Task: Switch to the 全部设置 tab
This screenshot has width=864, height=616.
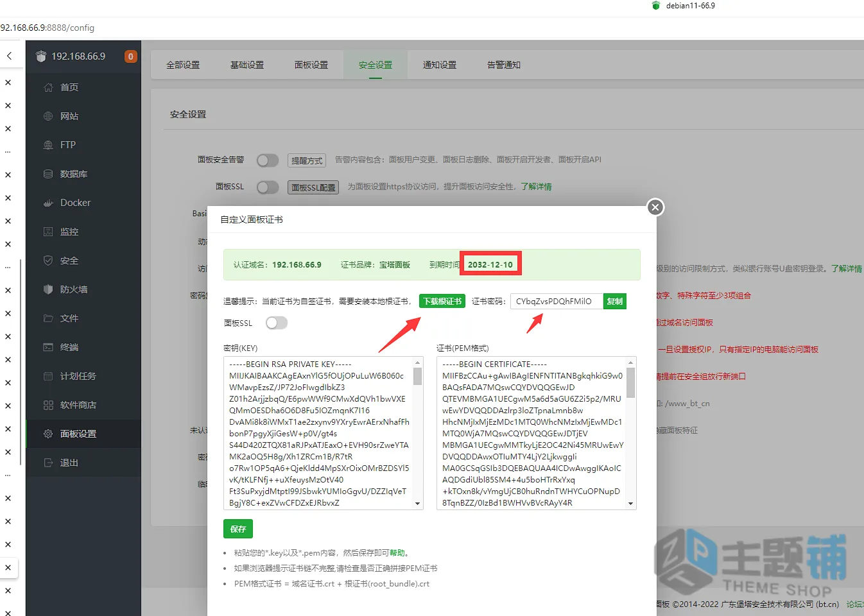Action: [x=183, y=65]
